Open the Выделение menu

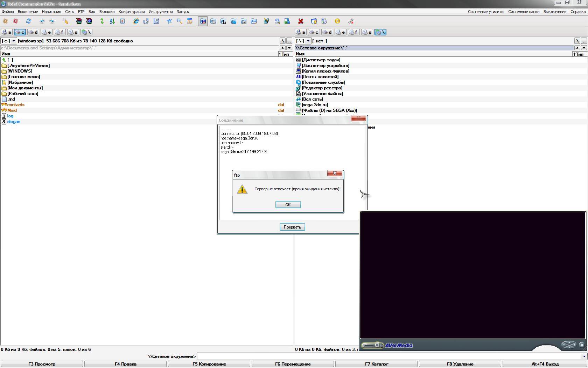pos(28,12)
